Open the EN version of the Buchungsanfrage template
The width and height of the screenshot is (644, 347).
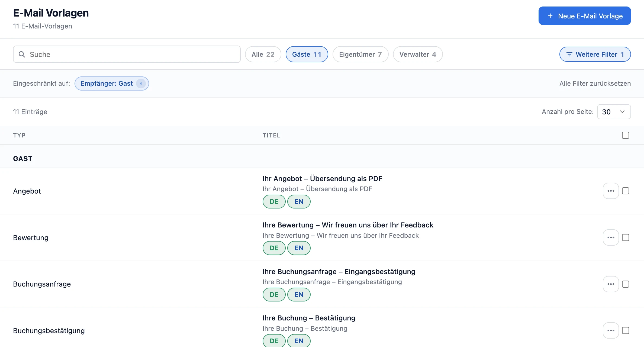point(299,295)
